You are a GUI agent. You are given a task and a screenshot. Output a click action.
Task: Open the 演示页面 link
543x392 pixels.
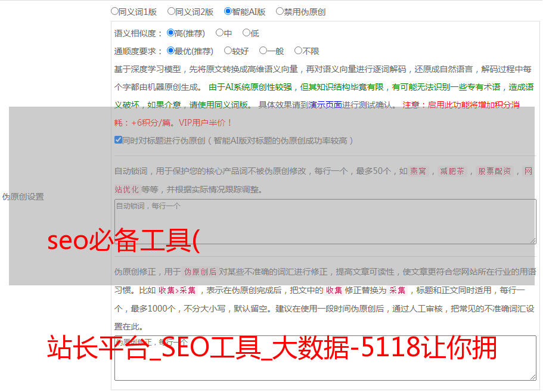click(325, 105)
